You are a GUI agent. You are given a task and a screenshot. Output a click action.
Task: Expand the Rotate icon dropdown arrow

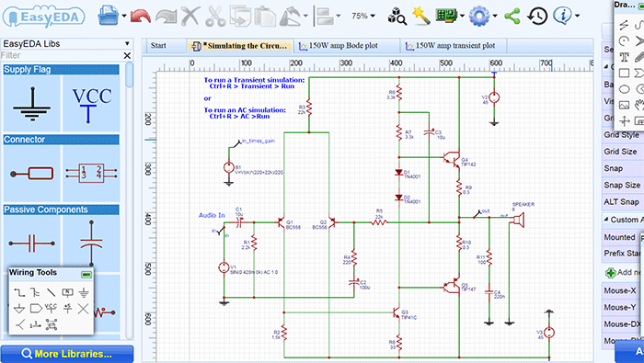pyautogui.click(x=305, y=16)
